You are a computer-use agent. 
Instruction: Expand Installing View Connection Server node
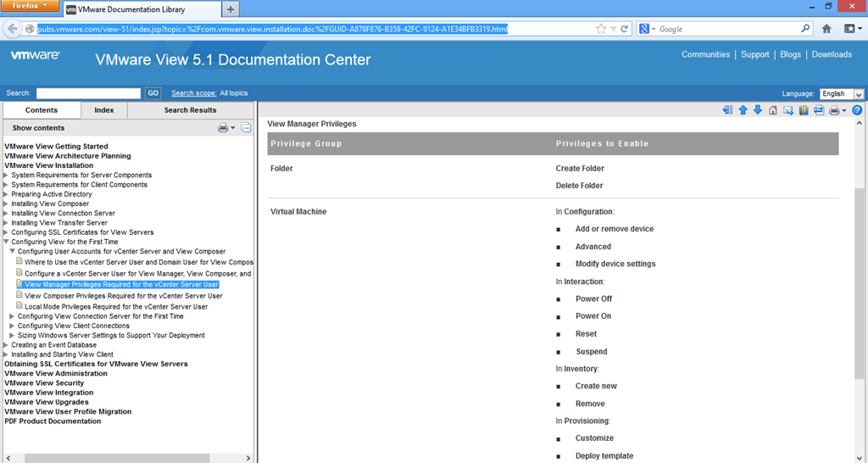[6, 213]
